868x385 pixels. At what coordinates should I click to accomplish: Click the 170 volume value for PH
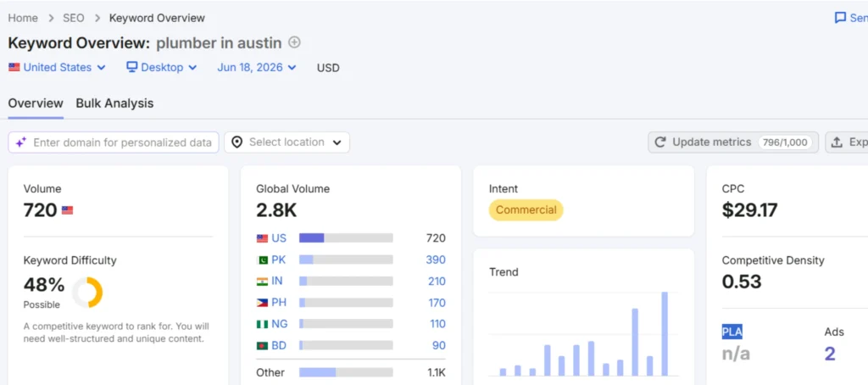437,303
